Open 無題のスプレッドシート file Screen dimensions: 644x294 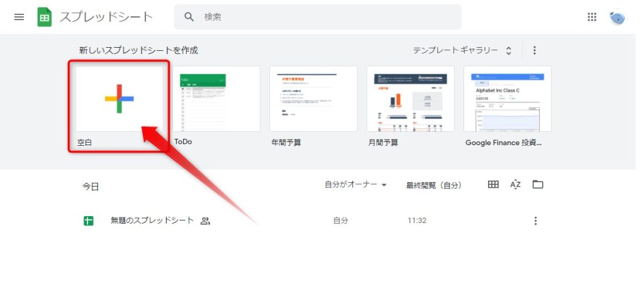152,220
